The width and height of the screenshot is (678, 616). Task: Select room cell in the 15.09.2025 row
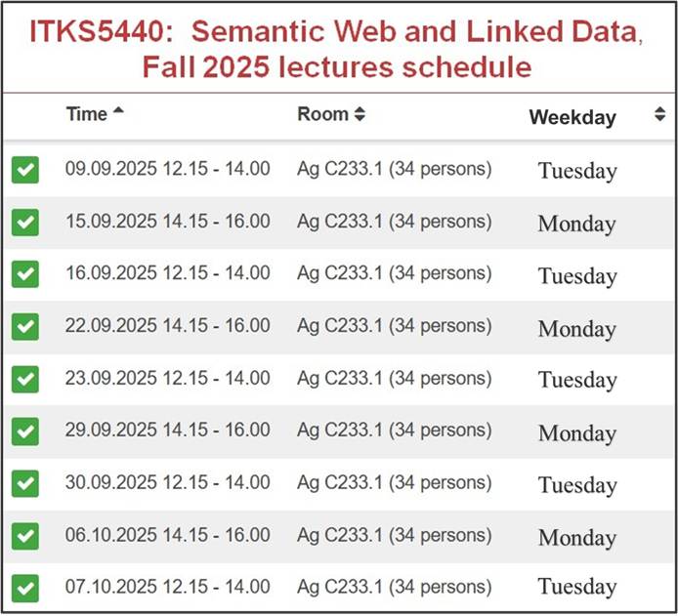coord(395,222)
